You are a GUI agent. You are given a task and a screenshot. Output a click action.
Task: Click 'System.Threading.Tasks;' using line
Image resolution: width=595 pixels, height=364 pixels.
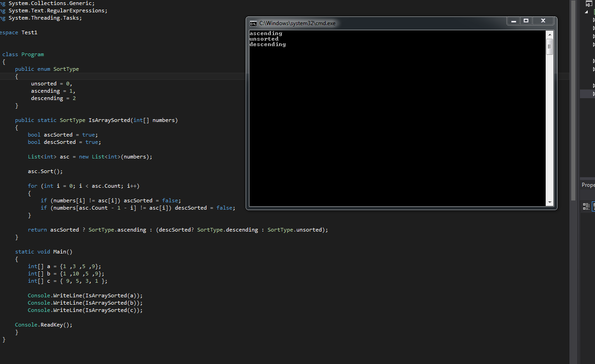coord(45,18)
